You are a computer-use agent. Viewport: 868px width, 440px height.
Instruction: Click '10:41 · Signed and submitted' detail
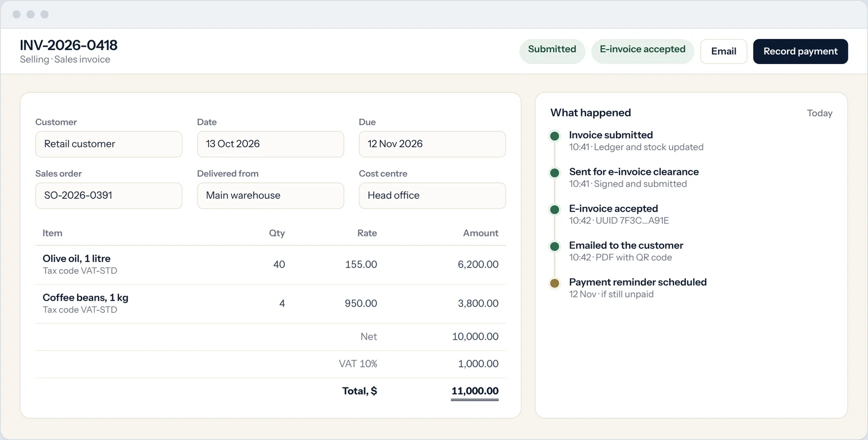click(628, 184)
